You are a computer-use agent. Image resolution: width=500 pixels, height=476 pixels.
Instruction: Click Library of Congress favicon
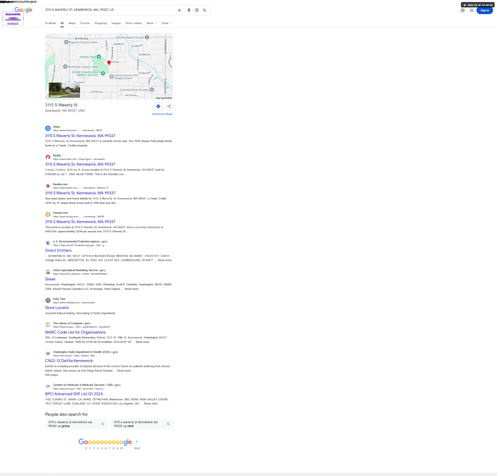coord(48,325)
